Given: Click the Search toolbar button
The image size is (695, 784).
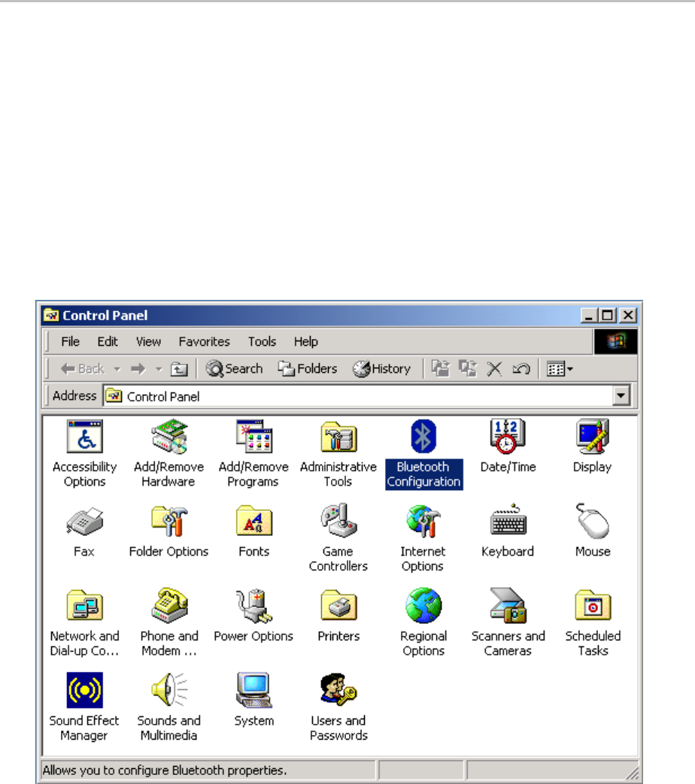Looking at the screenshot, I should pos(234,369).
